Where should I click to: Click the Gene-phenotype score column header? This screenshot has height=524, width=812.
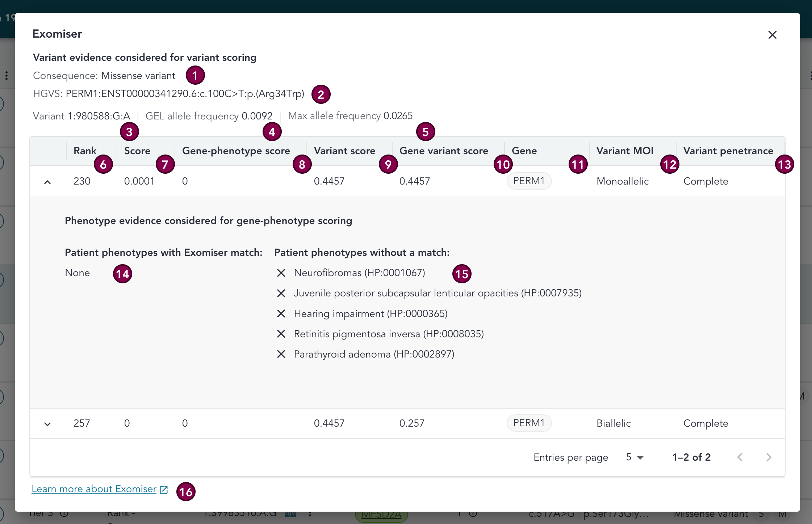coord(236,151)
